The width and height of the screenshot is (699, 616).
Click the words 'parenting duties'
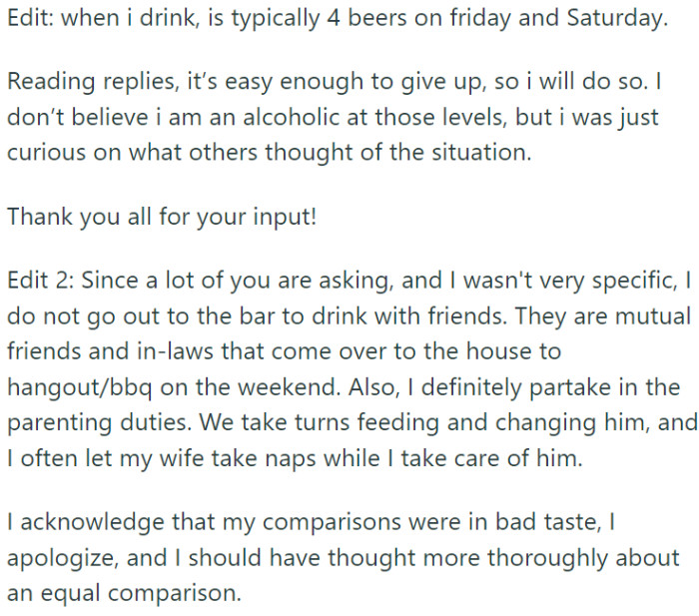[99, 423]
